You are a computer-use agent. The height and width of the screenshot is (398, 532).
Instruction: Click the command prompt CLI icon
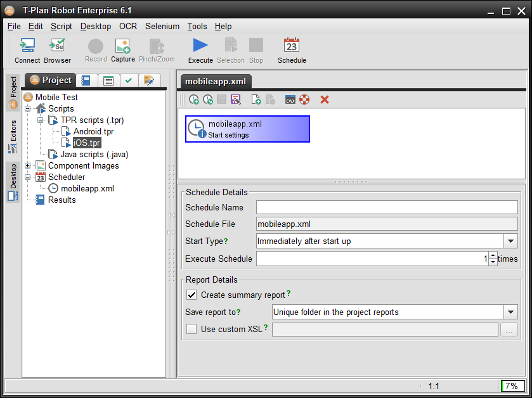pos(290,99)
